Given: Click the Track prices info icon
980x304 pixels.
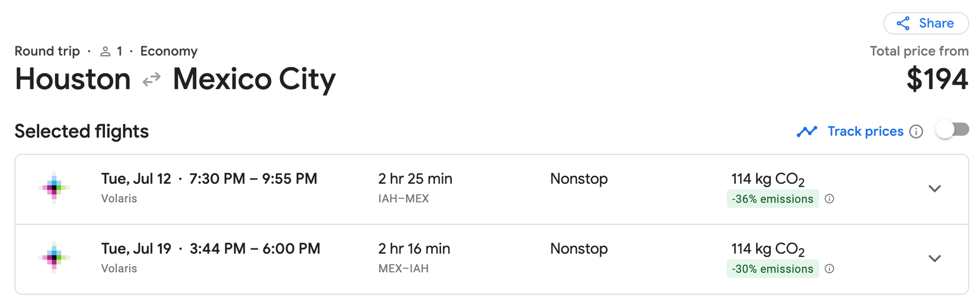Looking at the screenshot, I should click(x=917, y=132).
